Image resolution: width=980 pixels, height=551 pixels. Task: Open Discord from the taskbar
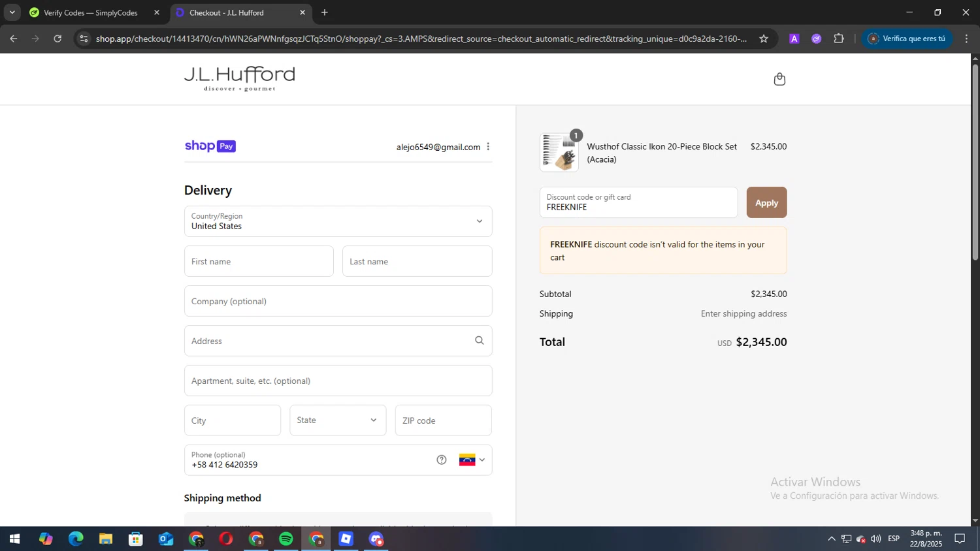[376, 539]
